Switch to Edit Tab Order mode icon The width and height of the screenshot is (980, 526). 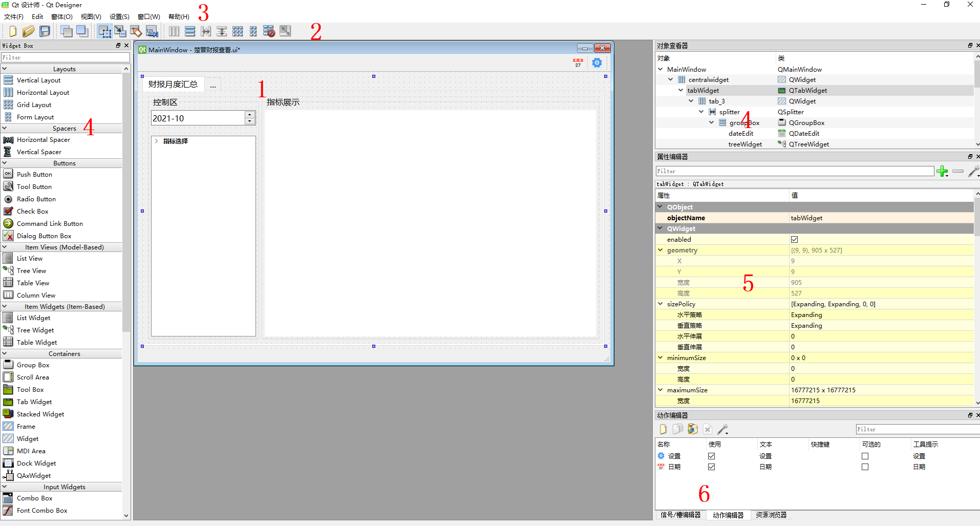(x=152, y=31)
